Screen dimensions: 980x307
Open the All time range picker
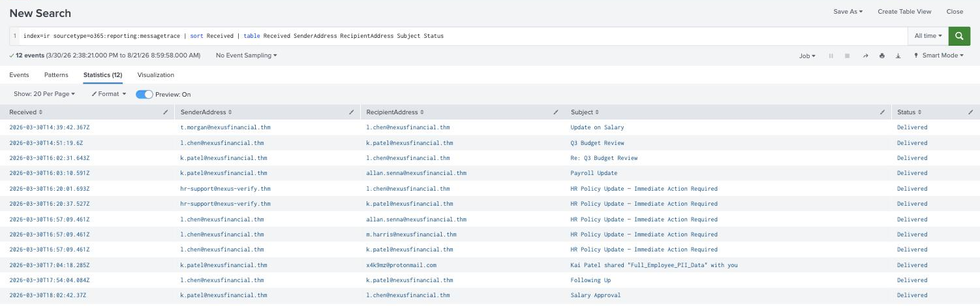click(928, 36)
